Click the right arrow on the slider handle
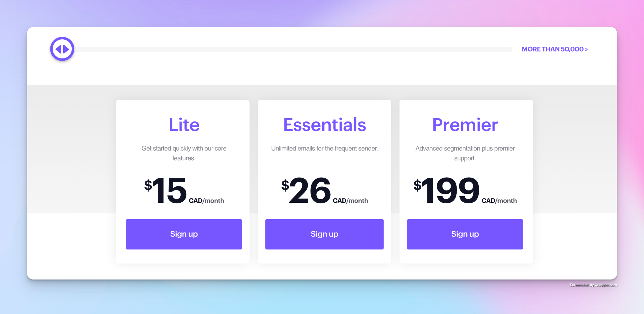 (66, 49)
